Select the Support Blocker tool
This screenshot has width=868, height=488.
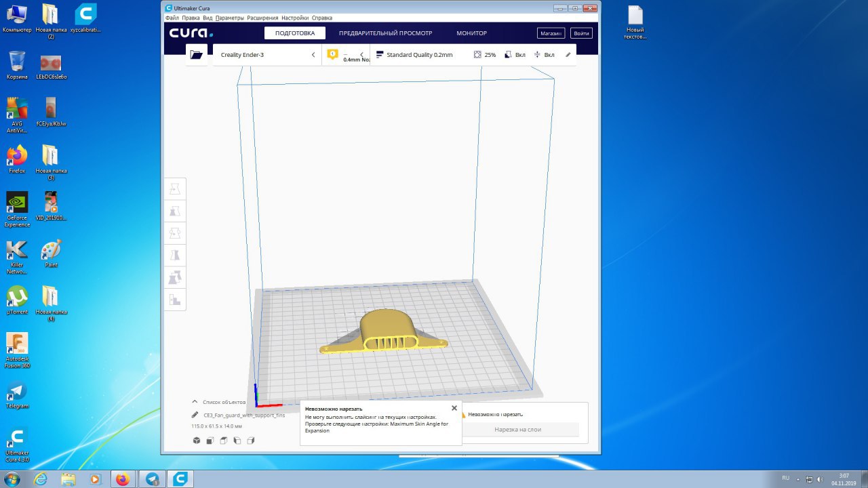point(175,300)
